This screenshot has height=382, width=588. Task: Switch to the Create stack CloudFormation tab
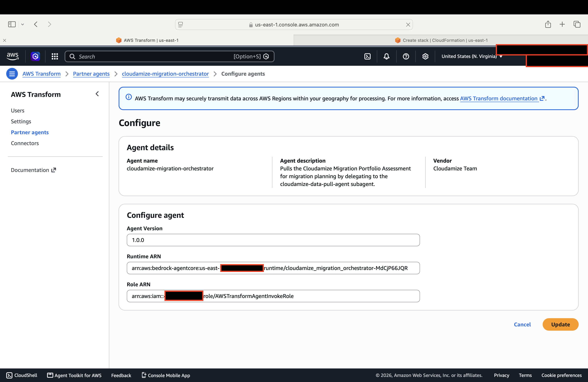441,40
